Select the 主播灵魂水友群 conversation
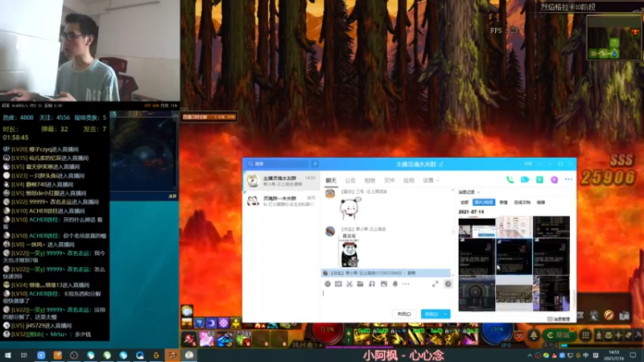The width and height of the screenshot is (644, 362). click(282, 181)
